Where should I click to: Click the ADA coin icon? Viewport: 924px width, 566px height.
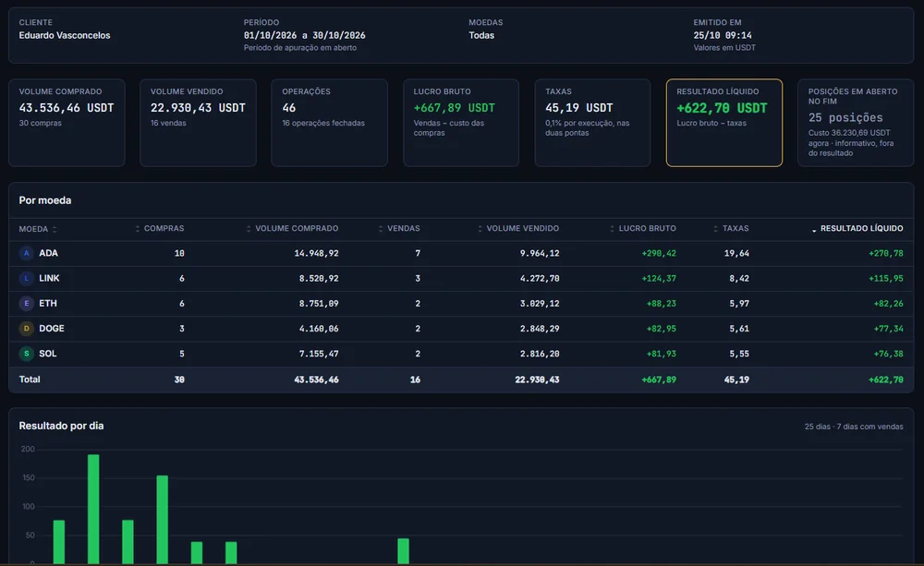26,253
